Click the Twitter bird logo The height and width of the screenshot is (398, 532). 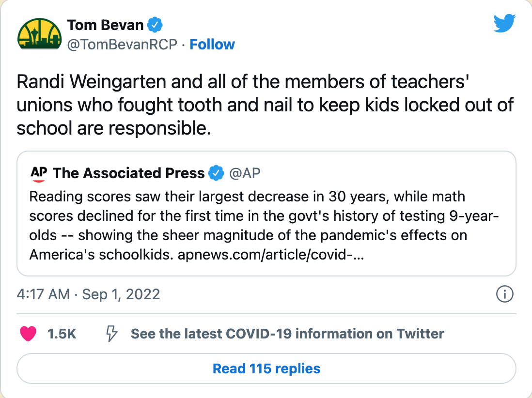(x=504, y=23)
